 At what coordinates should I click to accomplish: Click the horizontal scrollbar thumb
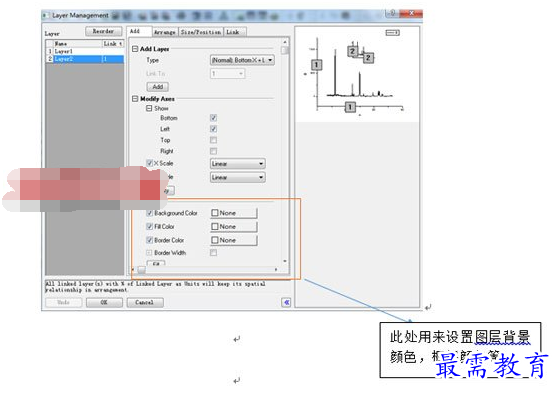(141, 270)
